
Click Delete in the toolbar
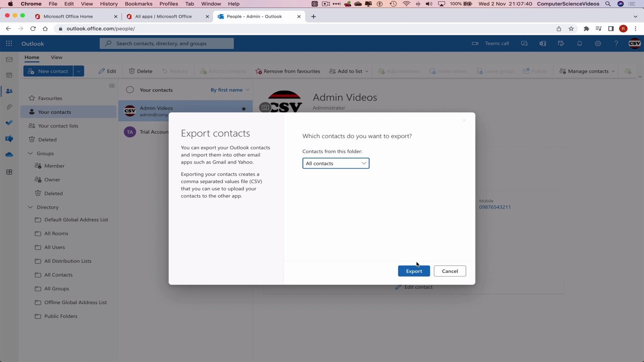[140, 71]
